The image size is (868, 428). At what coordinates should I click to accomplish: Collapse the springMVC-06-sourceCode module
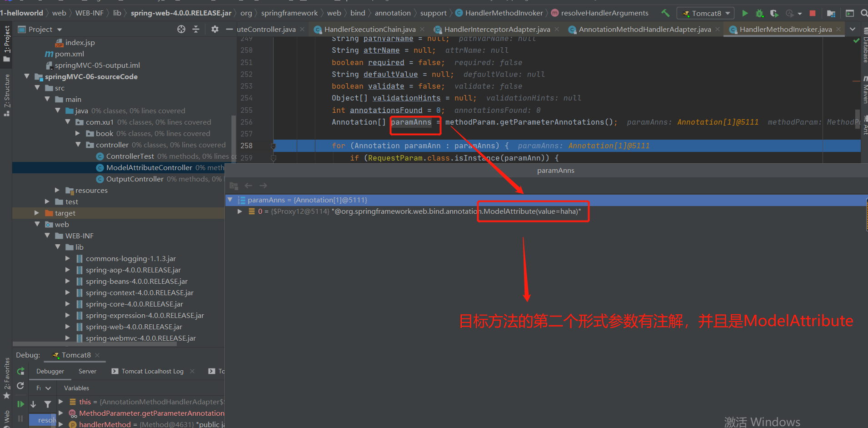27,76
